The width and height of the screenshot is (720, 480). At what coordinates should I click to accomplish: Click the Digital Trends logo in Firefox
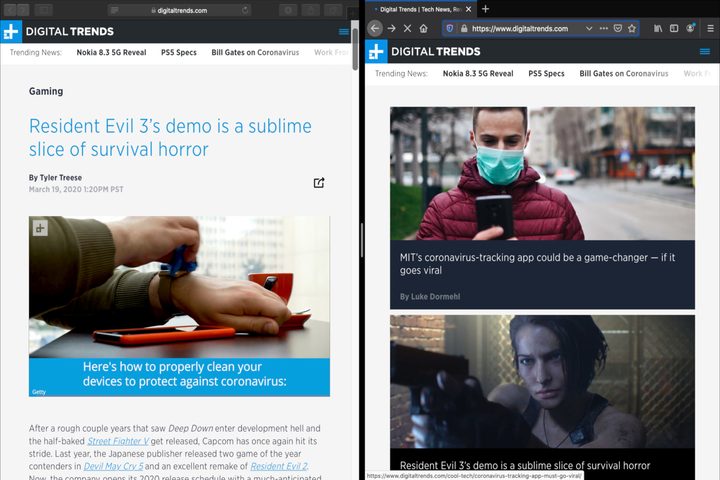[x=423, y=51]
